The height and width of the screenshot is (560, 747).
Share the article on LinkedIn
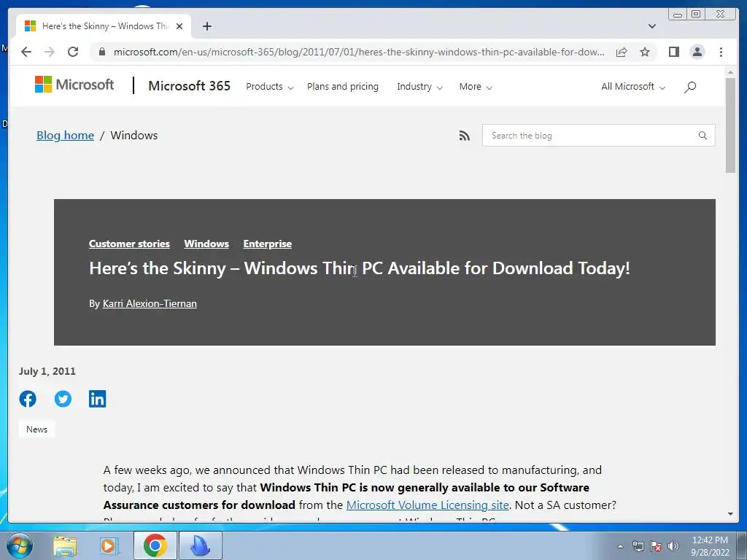(x=97, y=399)
